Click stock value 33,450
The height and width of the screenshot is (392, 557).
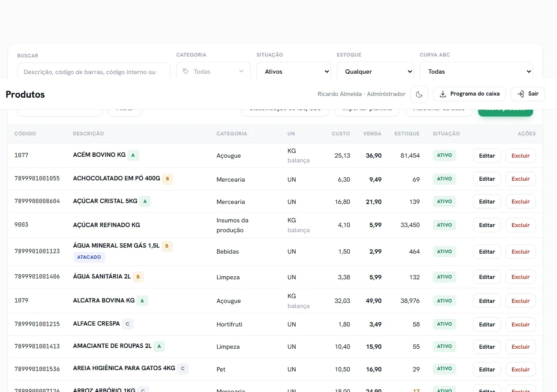(410, 225)
